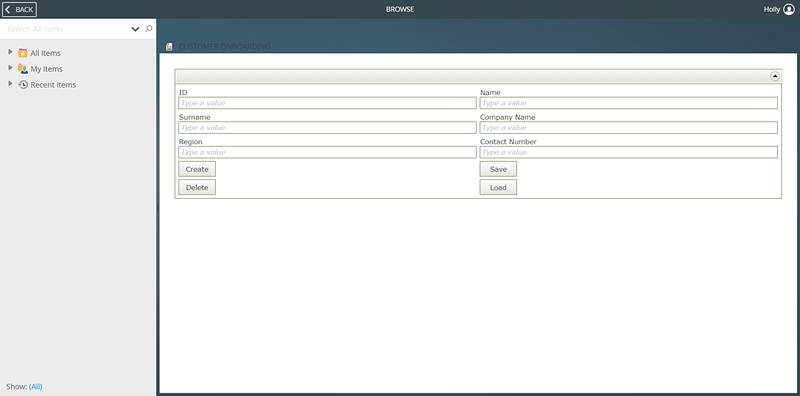Screen dimensions: 800x396
Task: Click into the Contact Number field
Action: [629, 152]
